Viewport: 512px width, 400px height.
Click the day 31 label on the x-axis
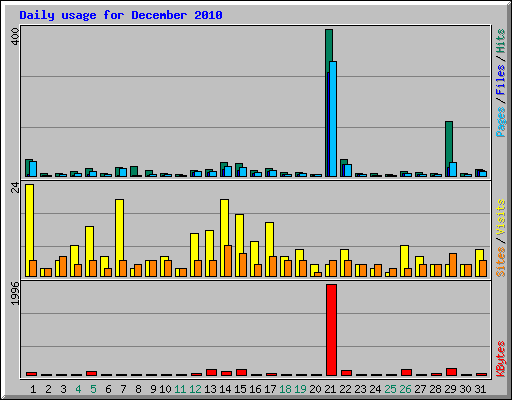click(x=480, y=389)
